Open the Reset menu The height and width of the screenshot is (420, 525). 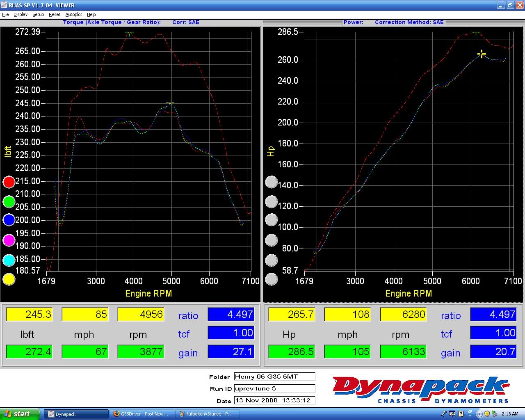tap(55, 14)
